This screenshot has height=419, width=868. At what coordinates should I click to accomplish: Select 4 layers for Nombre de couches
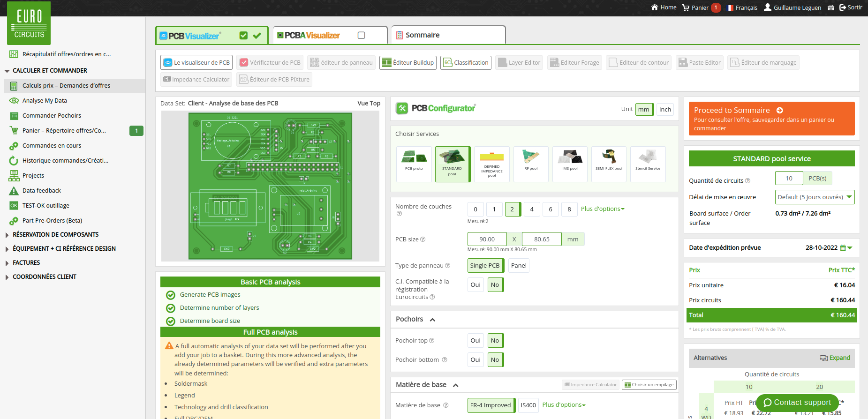pyautogui.click(x=532, y=209)
